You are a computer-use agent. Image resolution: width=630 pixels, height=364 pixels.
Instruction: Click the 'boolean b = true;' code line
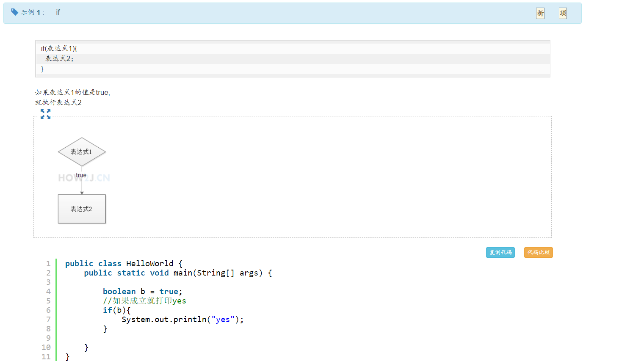pos(142,292)
